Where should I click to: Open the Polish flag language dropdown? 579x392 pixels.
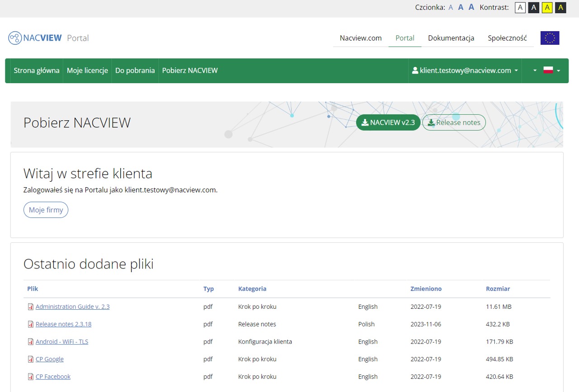pos(551,71)
